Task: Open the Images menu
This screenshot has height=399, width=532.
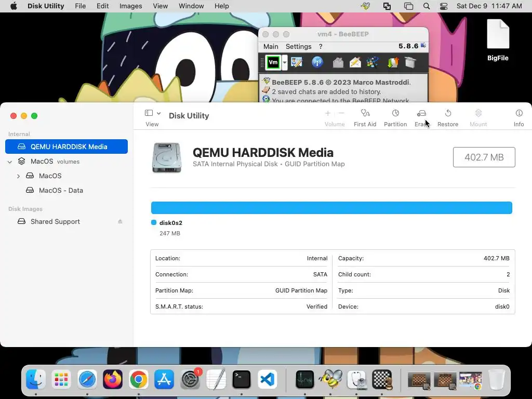Action: click(x=130, y=6)
